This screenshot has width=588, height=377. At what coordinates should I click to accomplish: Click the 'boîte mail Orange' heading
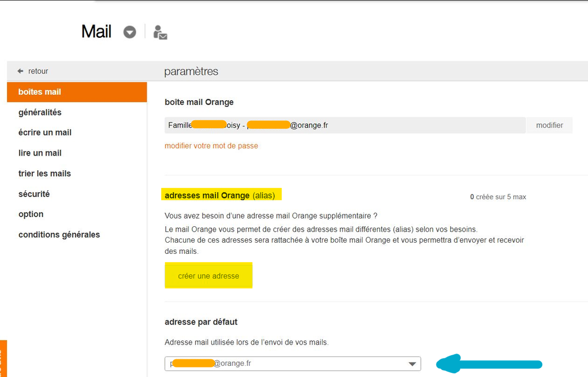(x=199, y=102)
